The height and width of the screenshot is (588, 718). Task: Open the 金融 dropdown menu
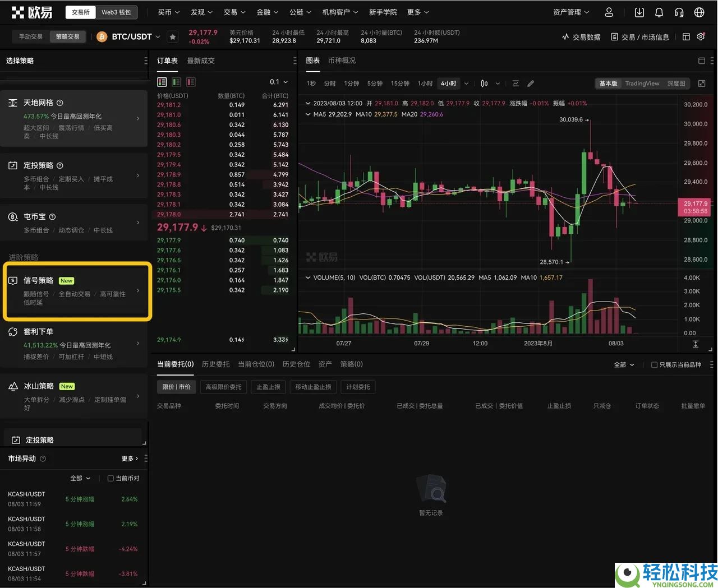click(266, 12)
